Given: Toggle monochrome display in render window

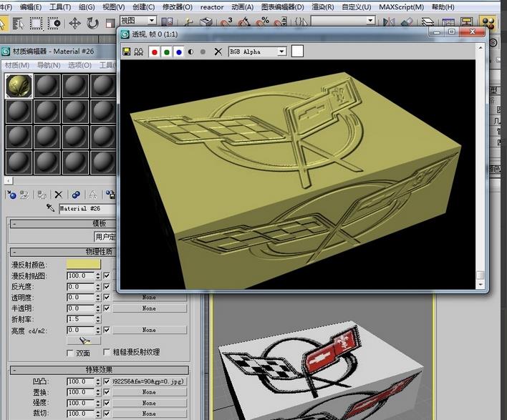Looking at the screenshot, I should (x=203, y=52).
